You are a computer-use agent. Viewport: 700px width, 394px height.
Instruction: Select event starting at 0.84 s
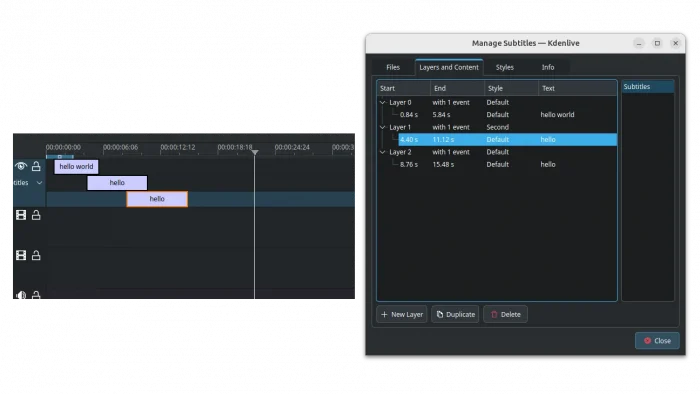click(497, 115)
